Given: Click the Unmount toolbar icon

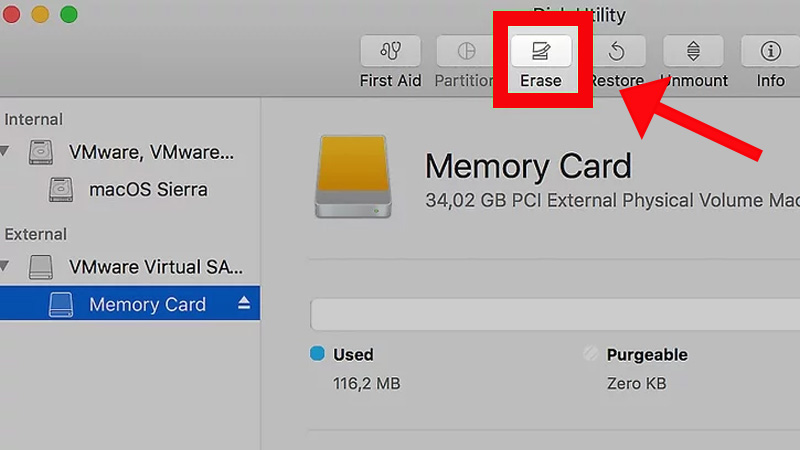Looking at the screenshot, I should [x=693, y=51].
